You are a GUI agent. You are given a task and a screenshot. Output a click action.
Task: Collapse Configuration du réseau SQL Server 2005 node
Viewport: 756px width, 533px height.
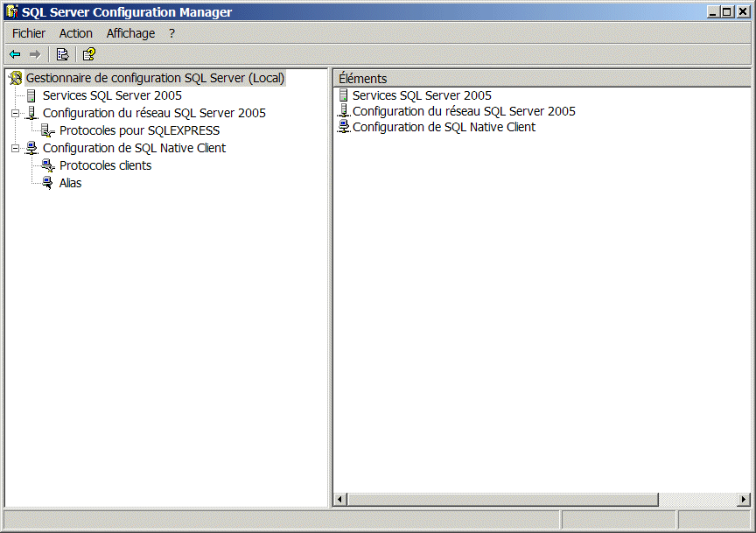pyautogui.click(x=16, y=114)
